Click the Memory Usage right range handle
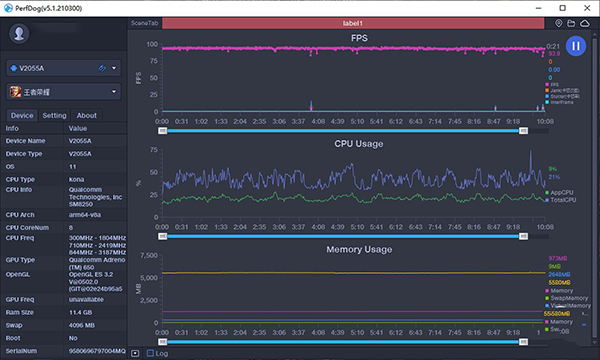The image size is (600, 360). point(523,342)
